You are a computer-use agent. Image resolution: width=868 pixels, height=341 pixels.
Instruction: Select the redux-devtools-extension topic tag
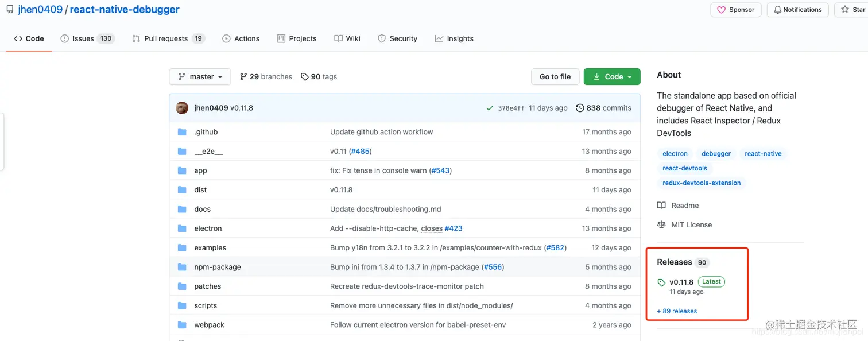702,183
